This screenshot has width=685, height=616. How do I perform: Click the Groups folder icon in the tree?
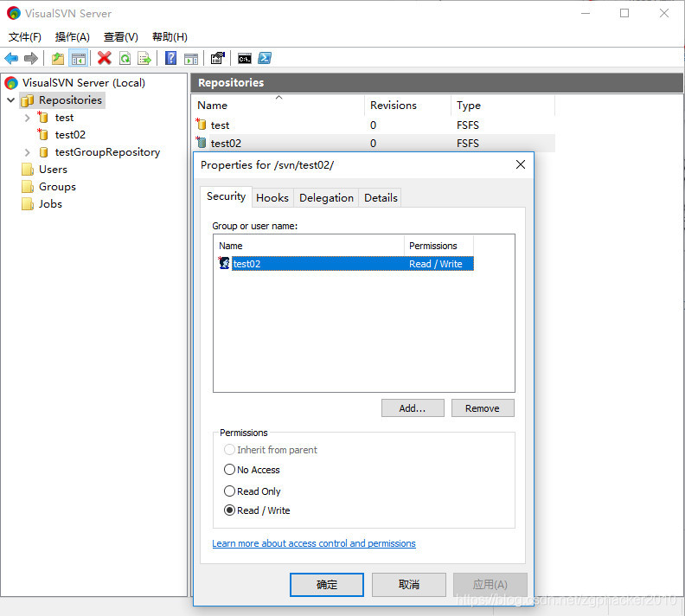click(x=28, y=187)
